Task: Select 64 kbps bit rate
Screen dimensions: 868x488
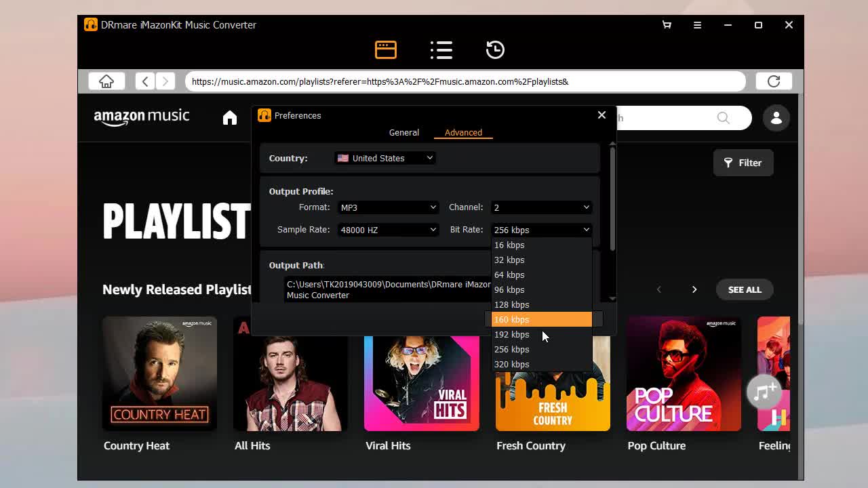Action: [x=541, y=275]
